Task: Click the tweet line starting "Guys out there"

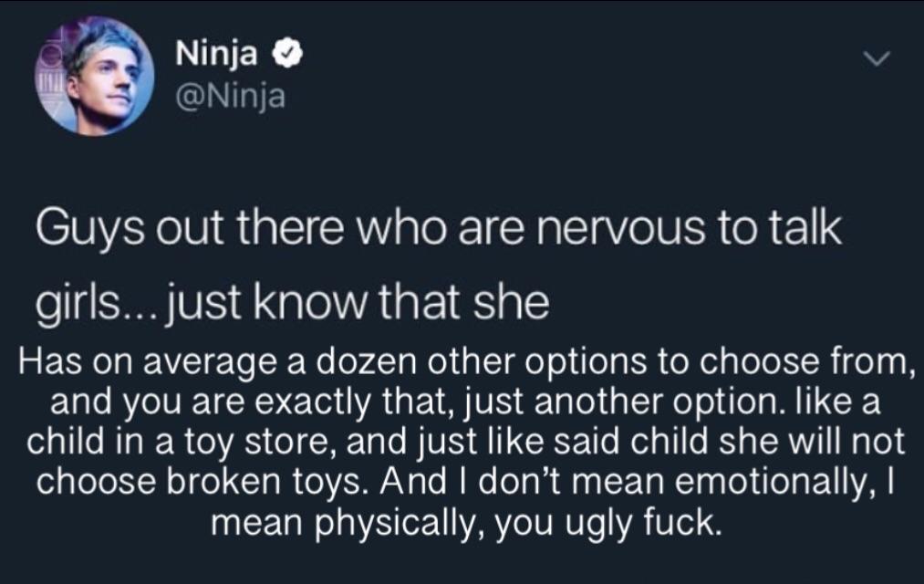Action: pos(439,229)
